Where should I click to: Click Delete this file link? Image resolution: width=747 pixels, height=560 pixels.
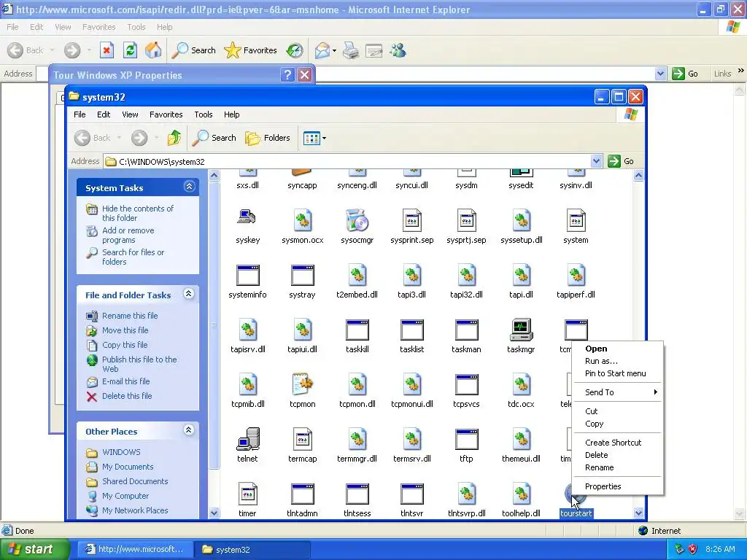pos(127,396)
